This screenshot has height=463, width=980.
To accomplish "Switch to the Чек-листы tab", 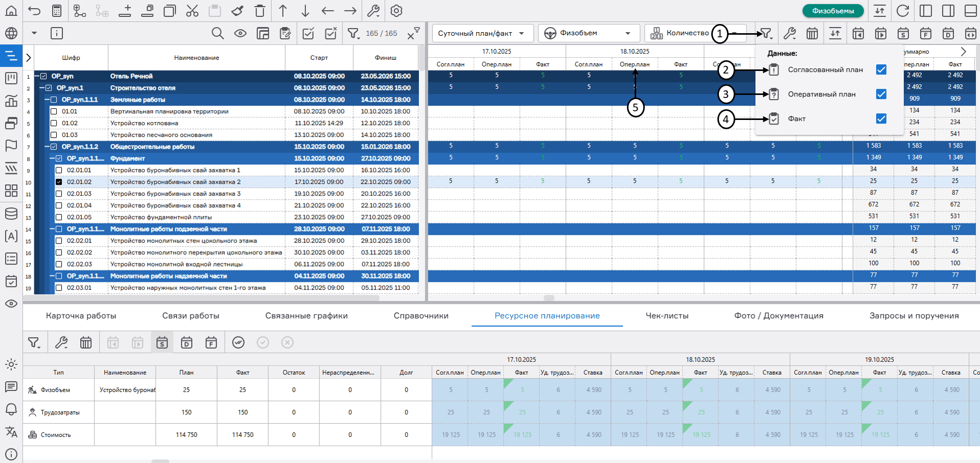I will coord(667,315).
